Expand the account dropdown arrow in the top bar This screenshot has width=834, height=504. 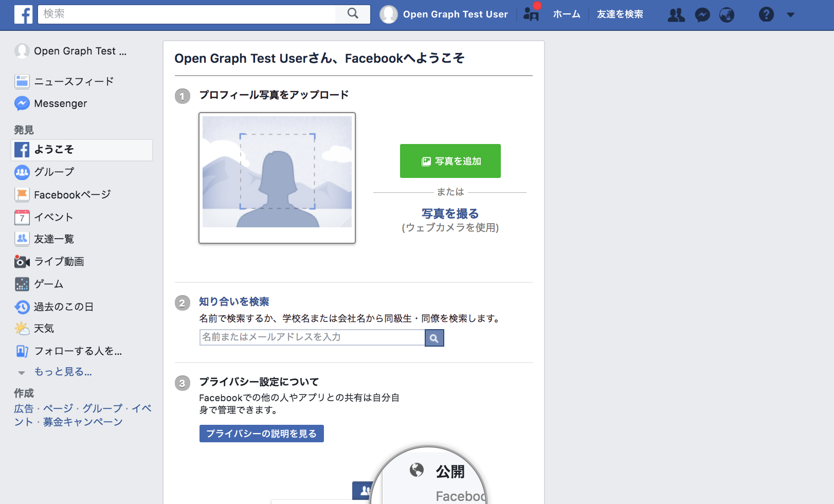[x=791, y=15]
